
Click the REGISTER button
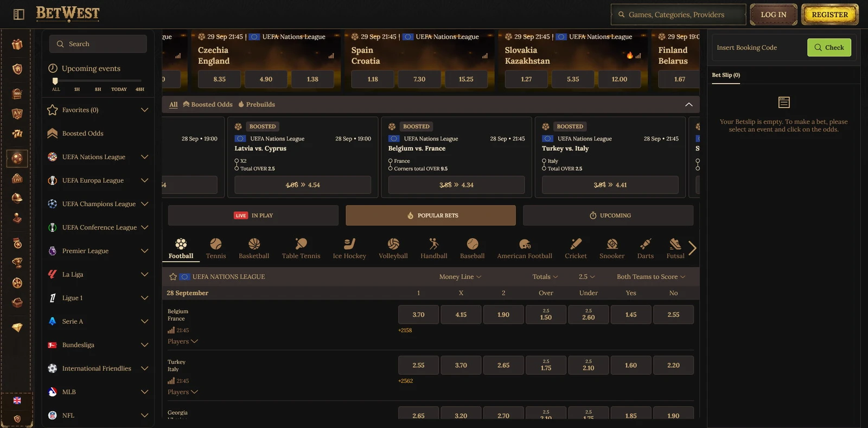[830, 15]
